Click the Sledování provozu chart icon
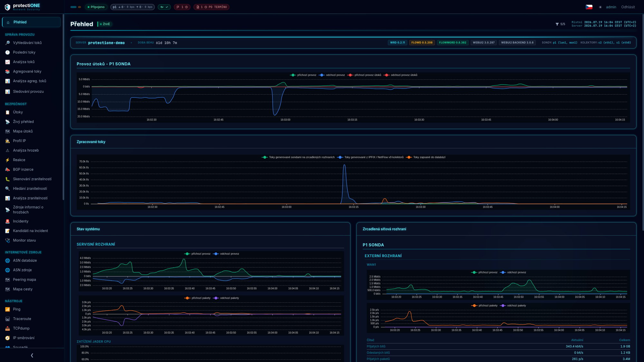This screenshot has width=644, height=362. pos(7,92)
